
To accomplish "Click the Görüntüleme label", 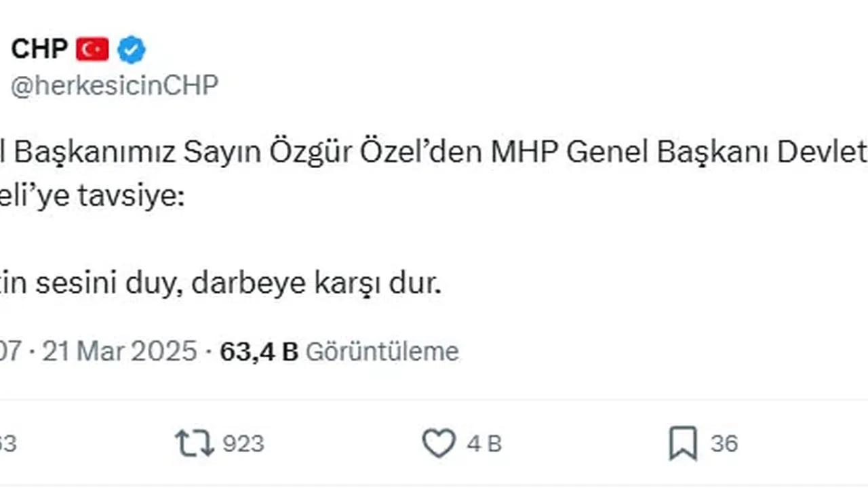I will coord(382,352).
